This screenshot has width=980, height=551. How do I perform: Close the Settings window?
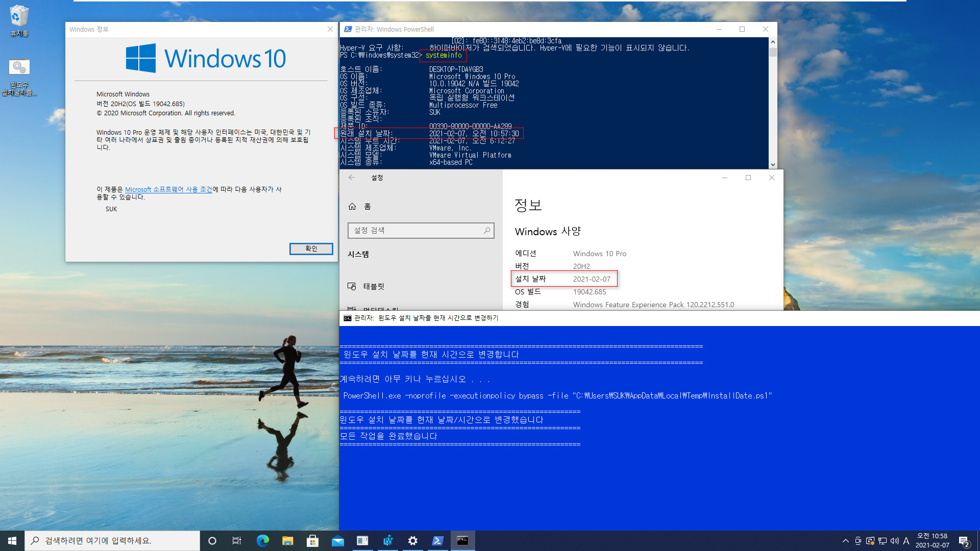click(772, 178)
